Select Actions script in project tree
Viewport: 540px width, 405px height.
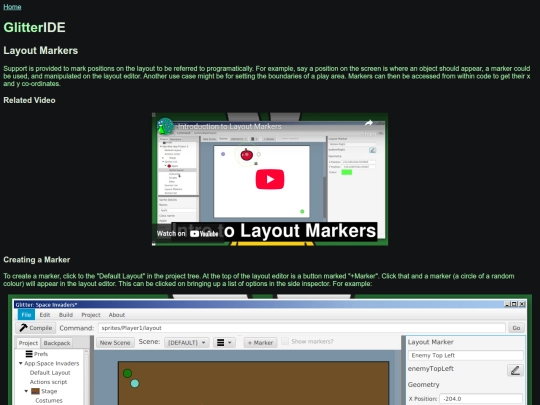(48, 382)
